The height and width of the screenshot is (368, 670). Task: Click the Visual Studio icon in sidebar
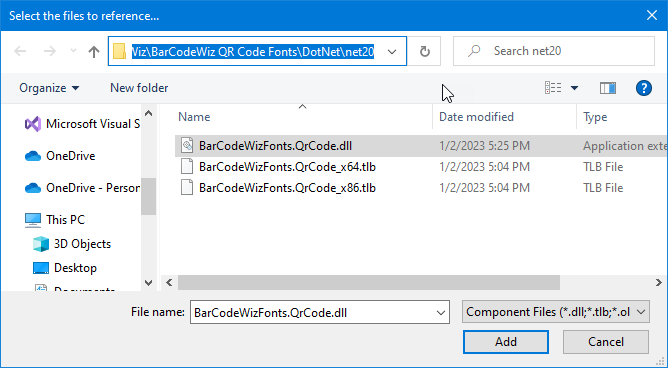pyautogui.click(x=33, y=124)
